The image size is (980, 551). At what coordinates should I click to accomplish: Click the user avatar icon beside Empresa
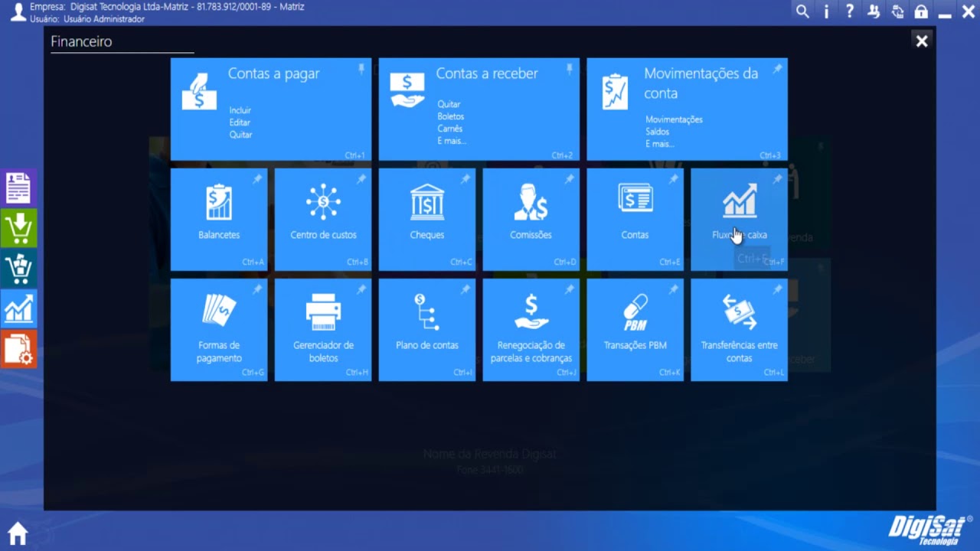click(18, 11)
